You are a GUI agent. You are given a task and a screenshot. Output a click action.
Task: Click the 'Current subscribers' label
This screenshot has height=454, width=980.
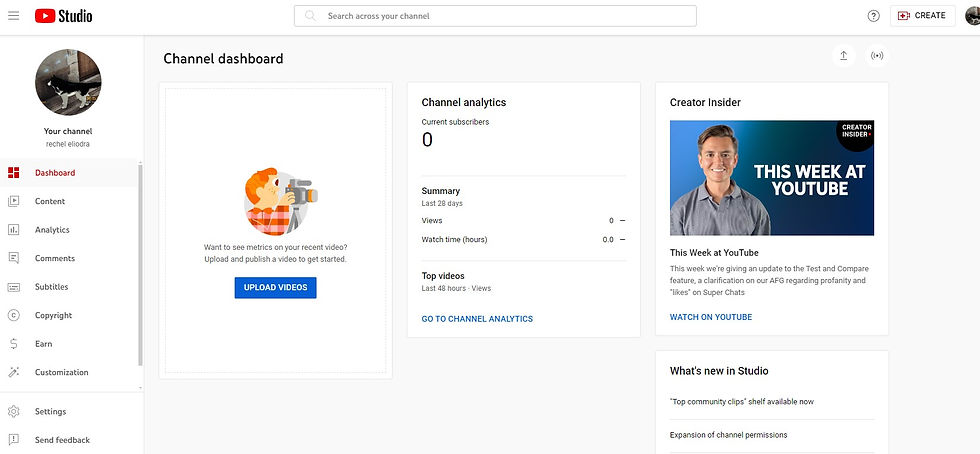pos(455,122)
